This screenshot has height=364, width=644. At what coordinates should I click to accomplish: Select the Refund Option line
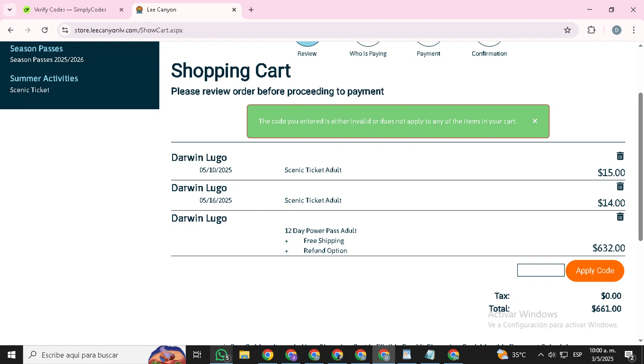[325, 251]
